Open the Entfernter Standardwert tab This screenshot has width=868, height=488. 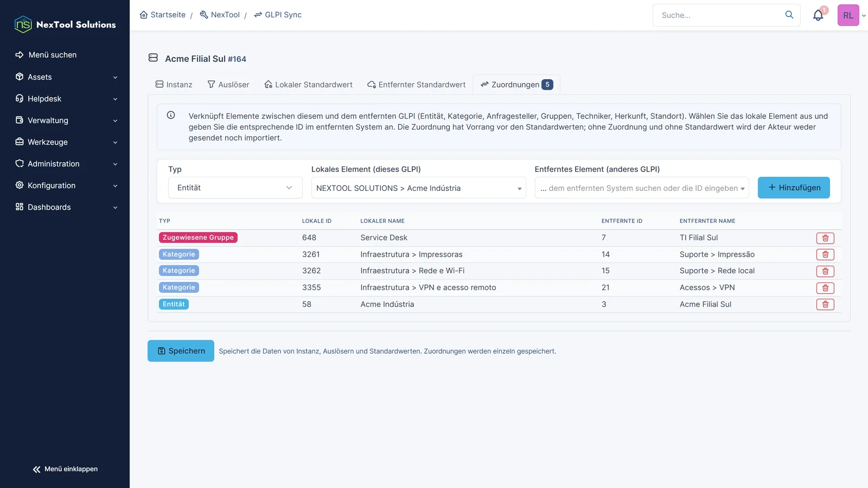coord(416,85)
